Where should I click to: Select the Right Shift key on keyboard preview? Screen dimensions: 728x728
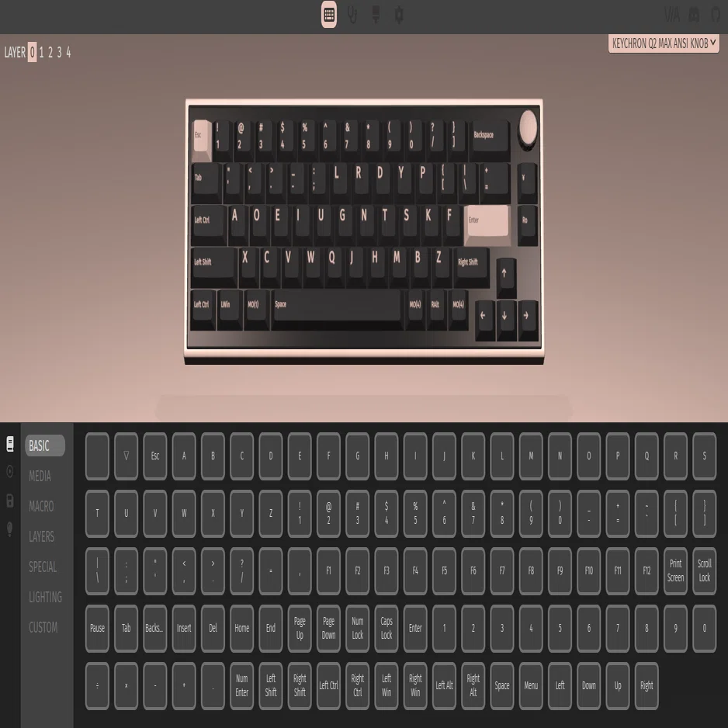click(473, 266)
